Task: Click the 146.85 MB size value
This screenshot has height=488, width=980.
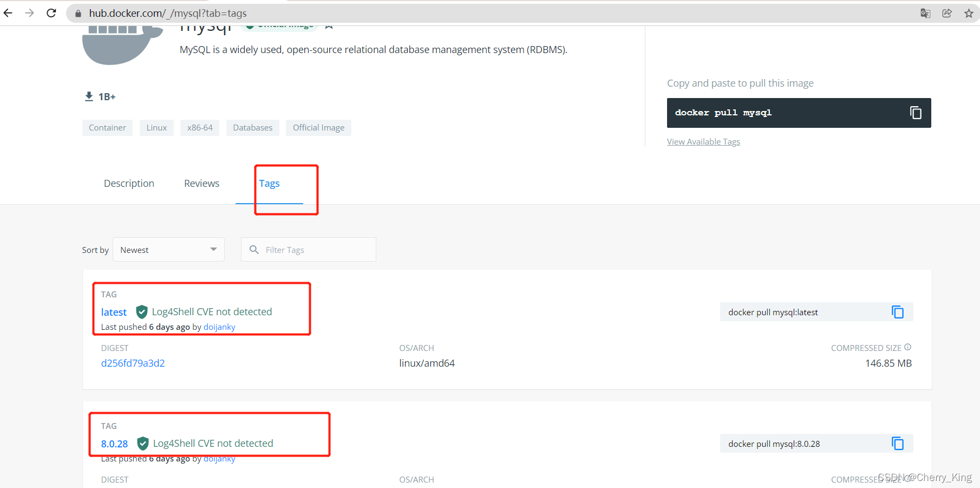Action: pyautogui.click(x=888, y=363)
